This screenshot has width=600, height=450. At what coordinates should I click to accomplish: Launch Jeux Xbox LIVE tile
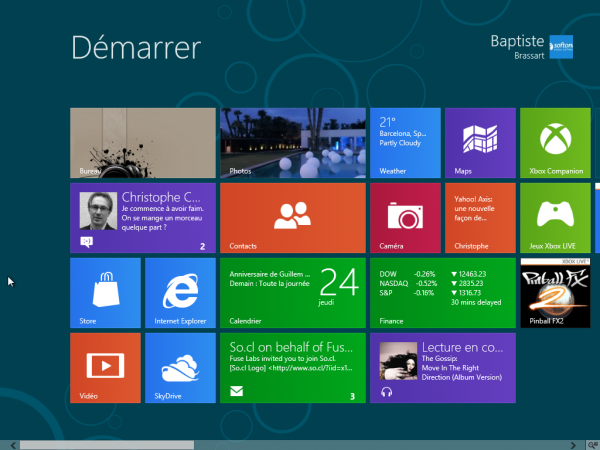tap(554, 218)
